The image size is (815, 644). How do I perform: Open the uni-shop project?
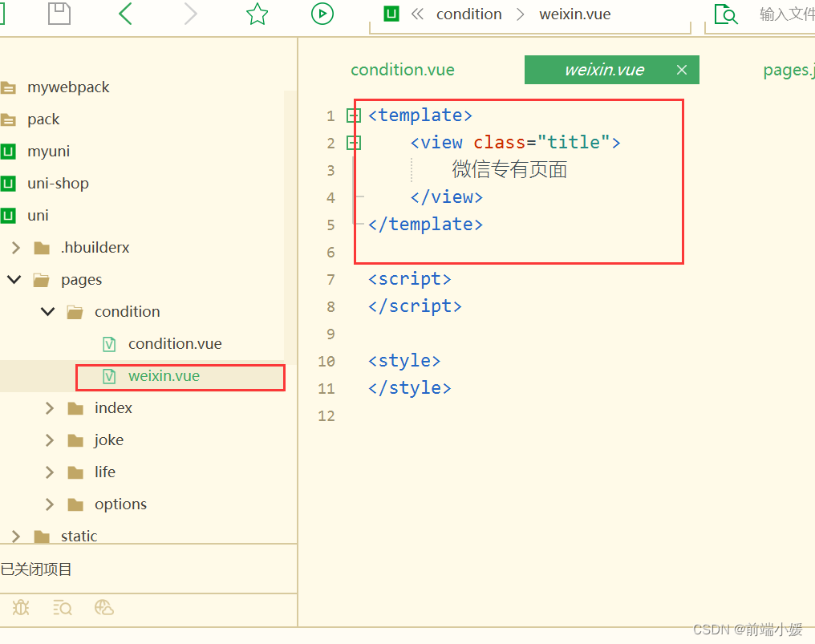(x=58, y=184)
